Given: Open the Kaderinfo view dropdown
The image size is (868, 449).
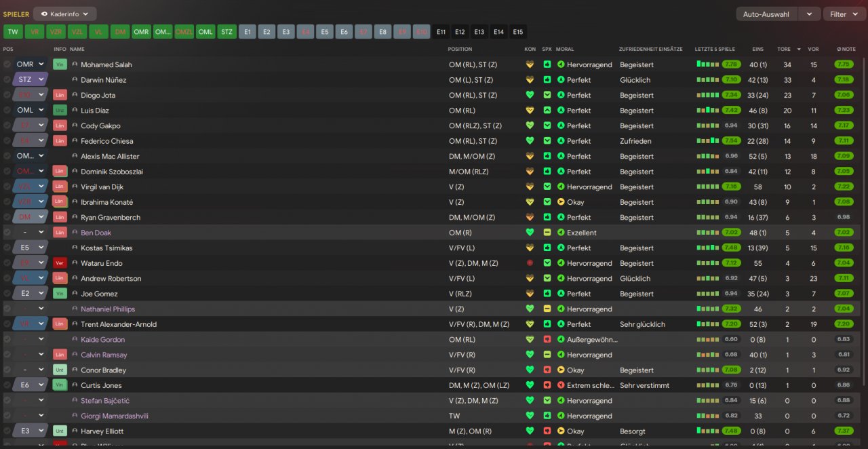Looking at the screenshot, I should (65, 14).
